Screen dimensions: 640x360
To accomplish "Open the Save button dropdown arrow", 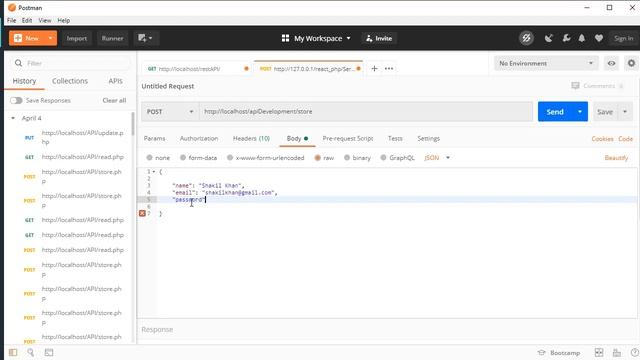I will [x=624, y=112].
